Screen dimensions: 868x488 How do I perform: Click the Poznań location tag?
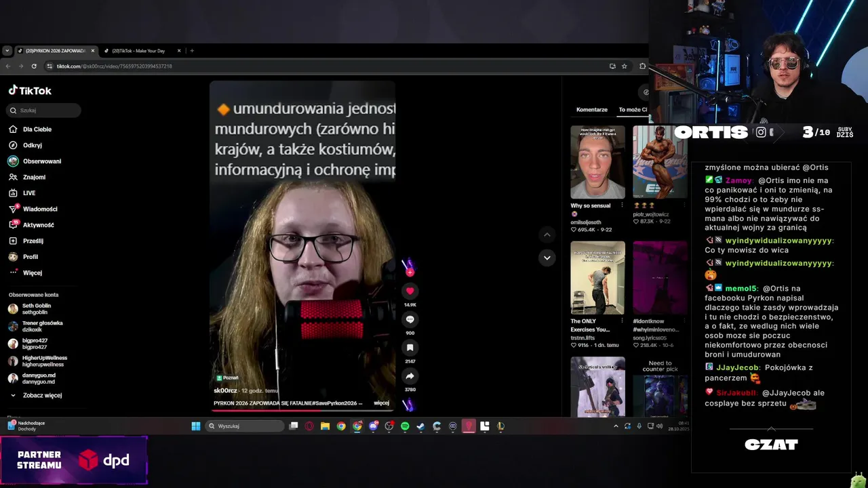pos(227,378)
